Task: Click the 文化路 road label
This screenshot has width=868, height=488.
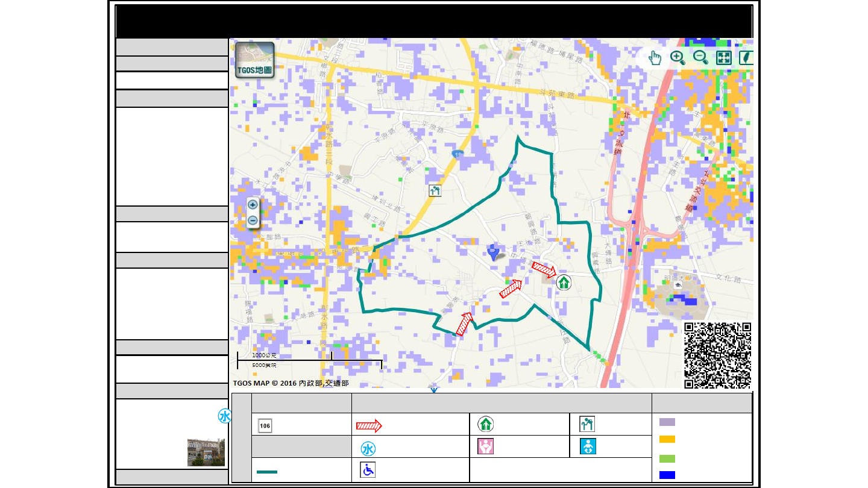Action: 728,278
